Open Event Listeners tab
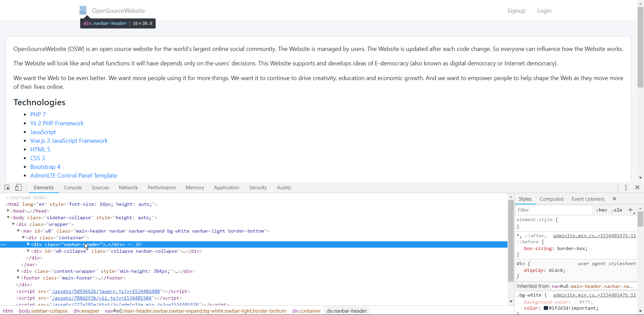The image size is (644, 315). click(588, 199)
